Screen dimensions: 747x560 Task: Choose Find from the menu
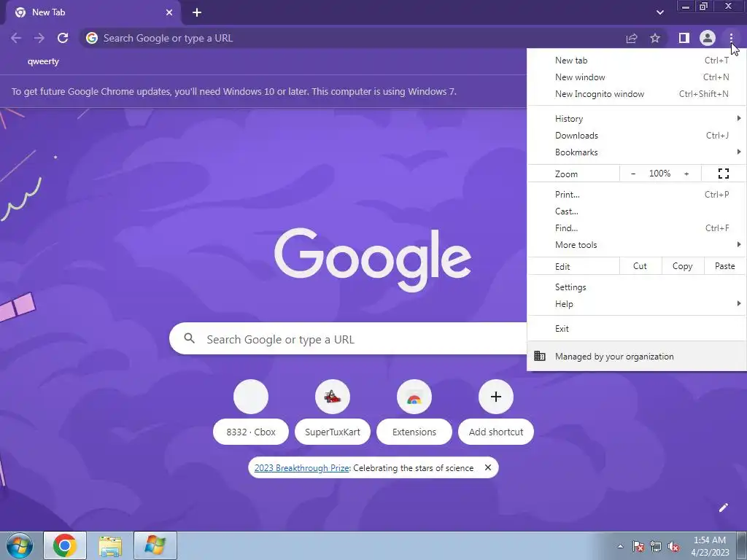(636, 228)
